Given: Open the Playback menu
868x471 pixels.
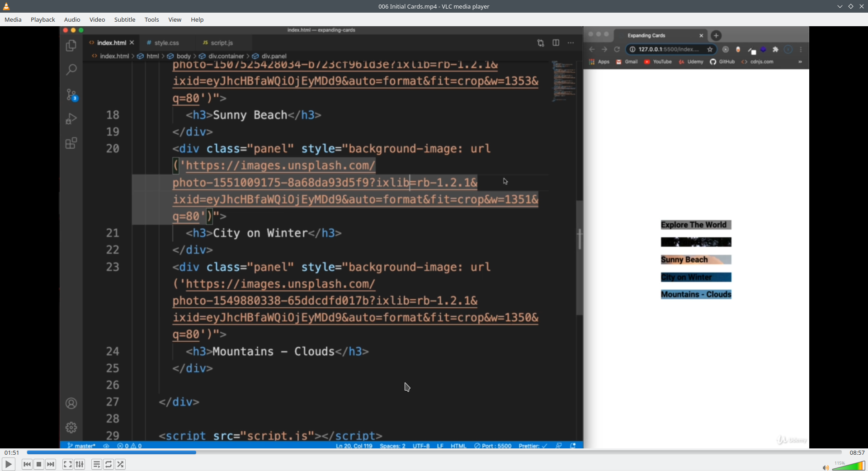Looking at the screenshot, I should (43, 19).
